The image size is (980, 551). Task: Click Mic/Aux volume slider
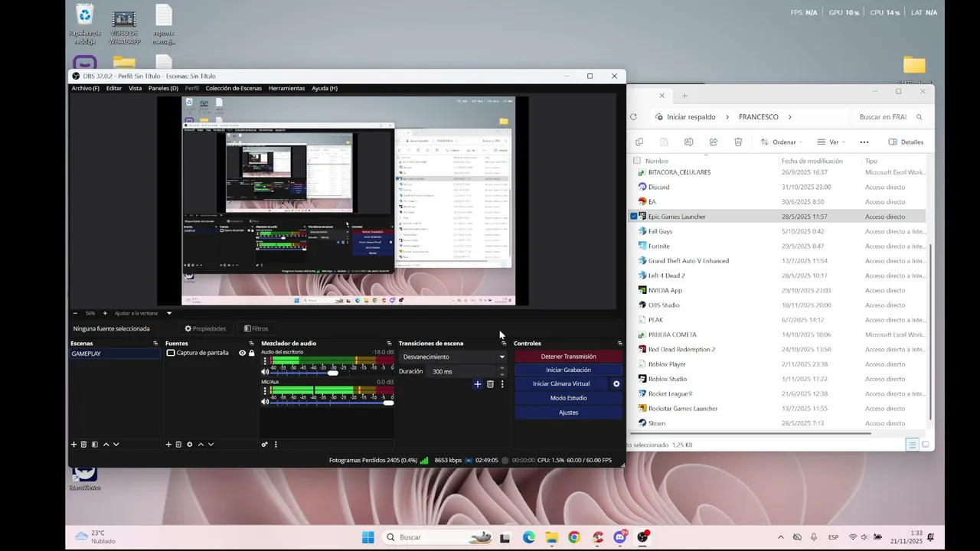[x=332, y=403]
